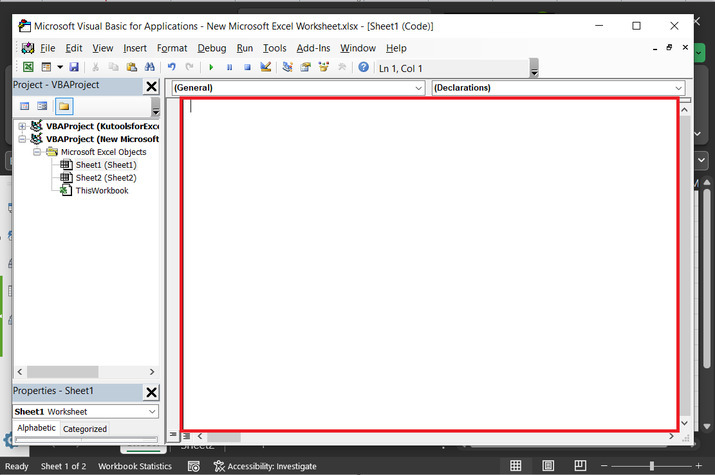Screen dimensions: 715x475
Task: Click the Copy icon in toolbar
Action: click(113, 67)
